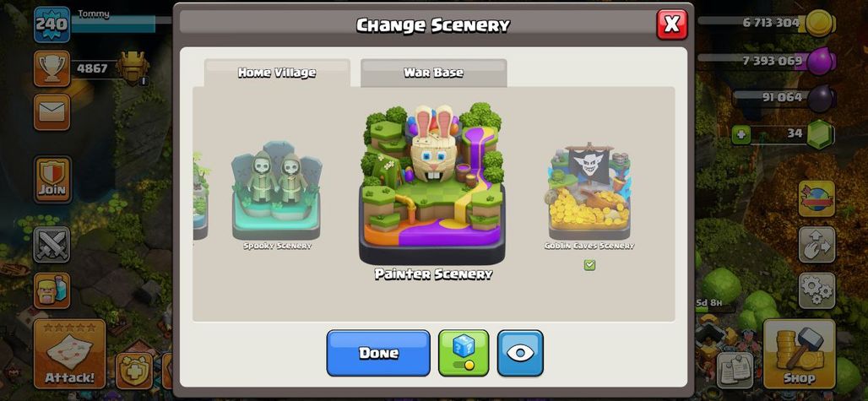Select the Painter Scenery thumbnail

pos(432,184)
